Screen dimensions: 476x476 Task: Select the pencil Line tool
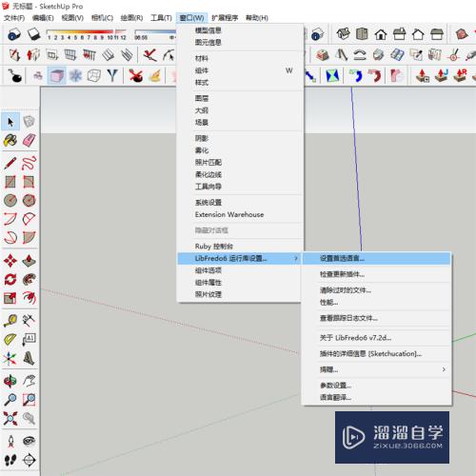click(x=10, y=163)
